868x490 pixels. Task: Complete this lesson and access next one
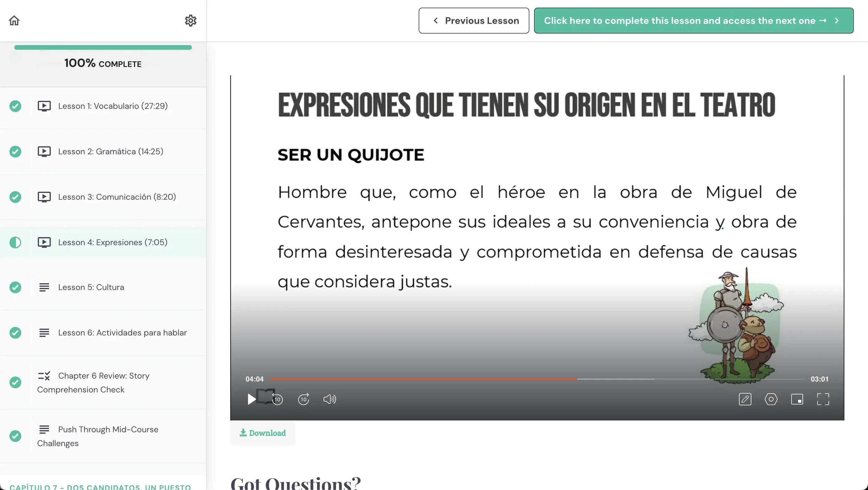tap(694, 20)
